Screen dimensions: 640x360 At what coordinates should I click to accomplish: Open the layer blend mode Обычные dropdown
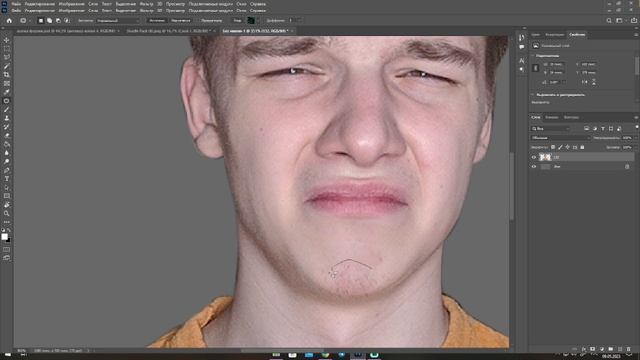click(560, 138)
